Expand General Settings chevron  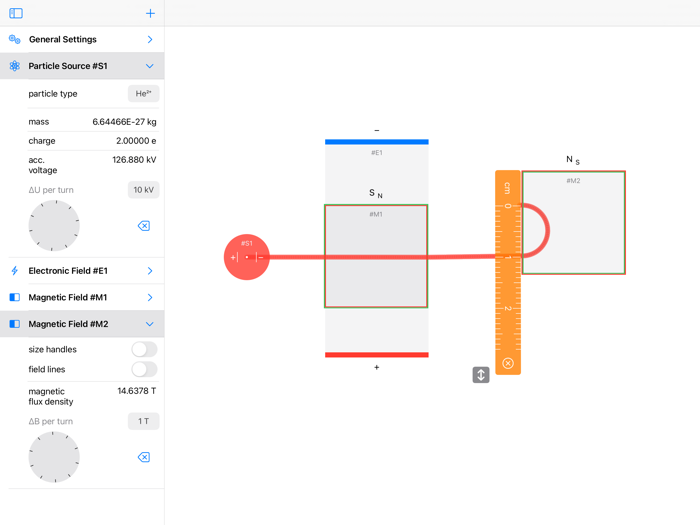(x=150, y=39)
